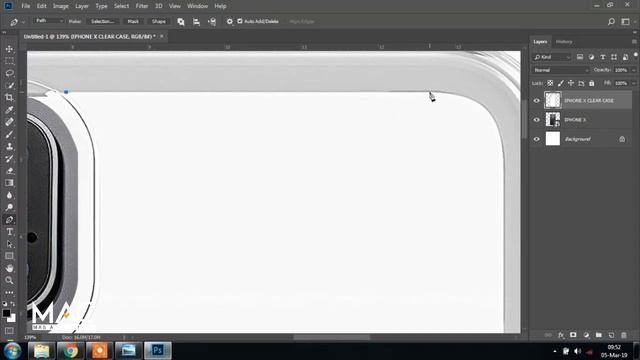The width and height of the screenshot is (640, 360).
Task: Select the Healing Brush tool
Action: click(x=9, y=122)
